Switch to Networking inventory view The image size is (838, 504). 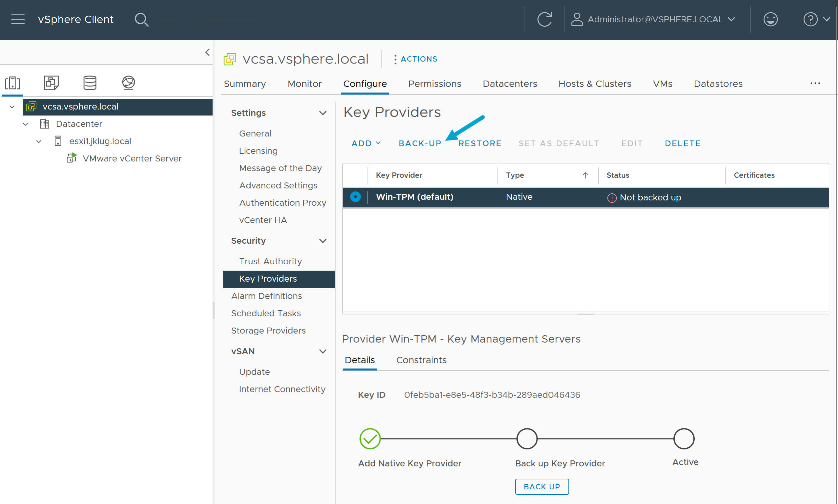(x=129, y=83)
